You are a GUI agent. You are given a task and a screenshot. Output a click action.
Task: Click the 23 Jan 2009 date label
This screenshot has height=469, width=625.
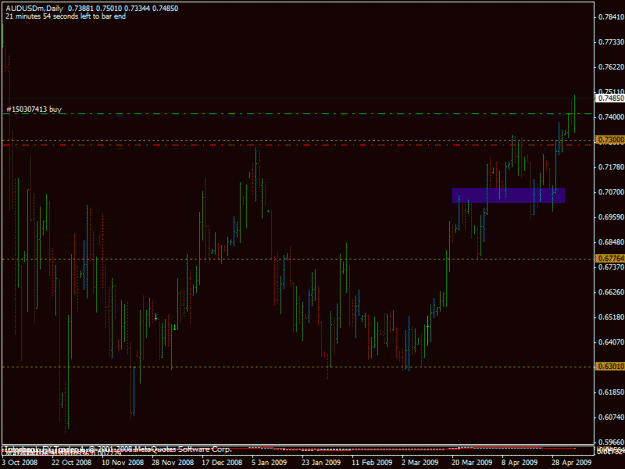(321, 462)
